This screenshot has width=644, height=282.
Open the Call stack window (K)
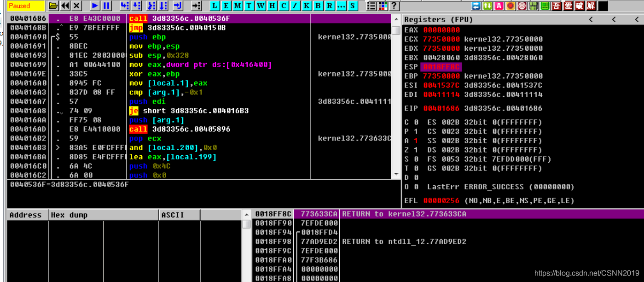tap(307, 6)
